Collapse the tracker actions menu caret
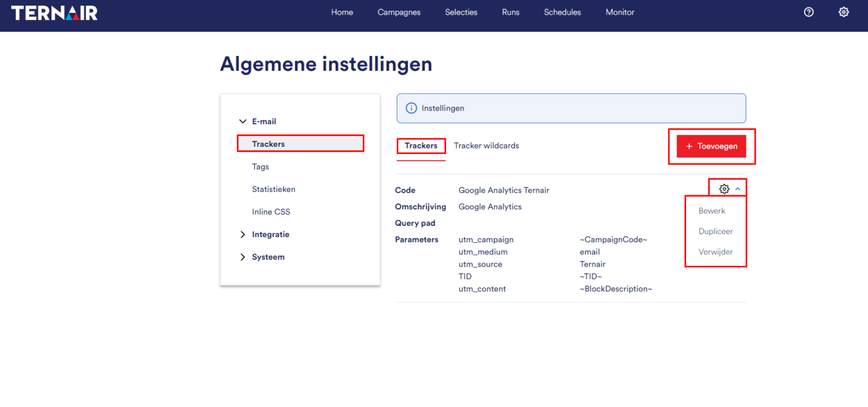The image size is (868, 407). 738,189
